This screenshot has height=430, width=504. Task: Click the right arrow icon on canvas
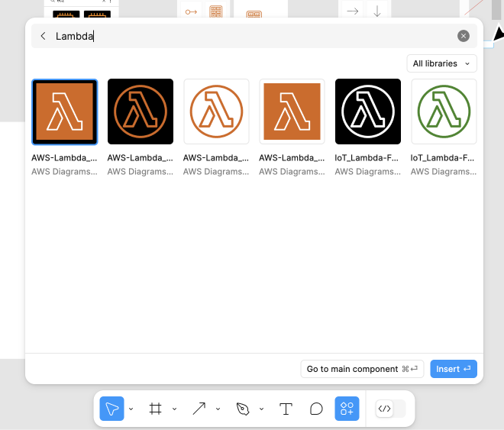coord(353,11)
